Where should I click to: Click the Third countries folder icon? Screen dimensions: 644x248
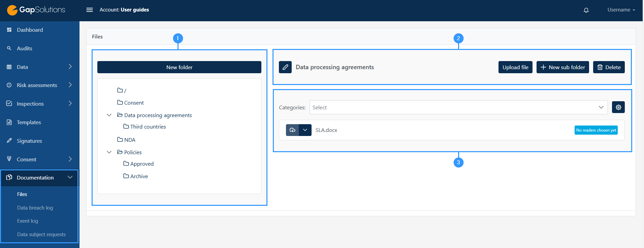point(126,126)
